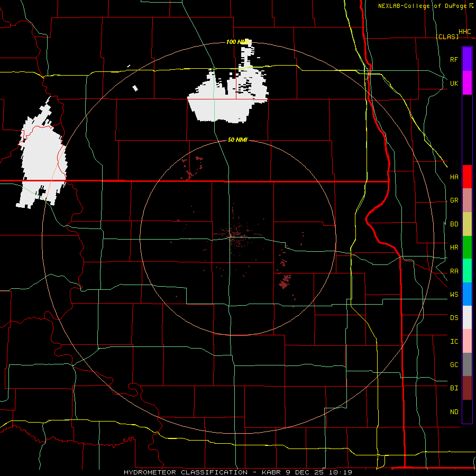This screenshot has width=476, height=476.
Task: Click the "HR" legend label
Action: tap(454, 248)
